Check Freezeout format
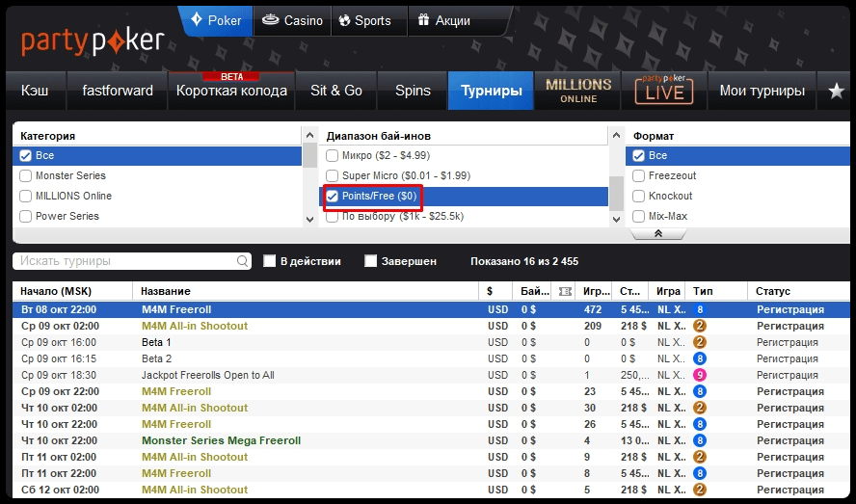 639,175
